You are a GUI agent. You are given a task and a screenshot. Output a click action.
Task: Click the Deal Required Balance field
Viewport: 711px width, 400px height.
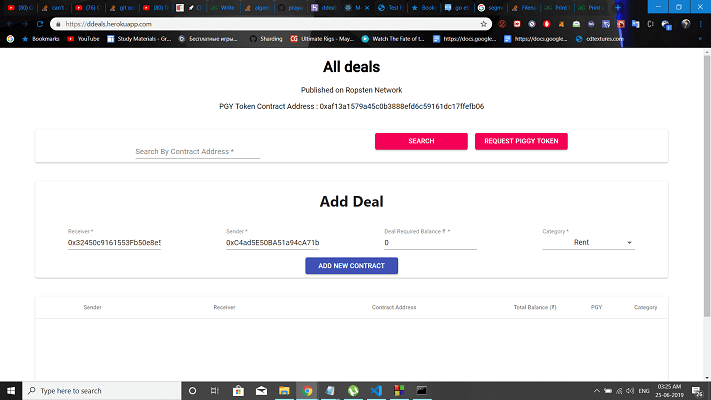click(430, 243)
